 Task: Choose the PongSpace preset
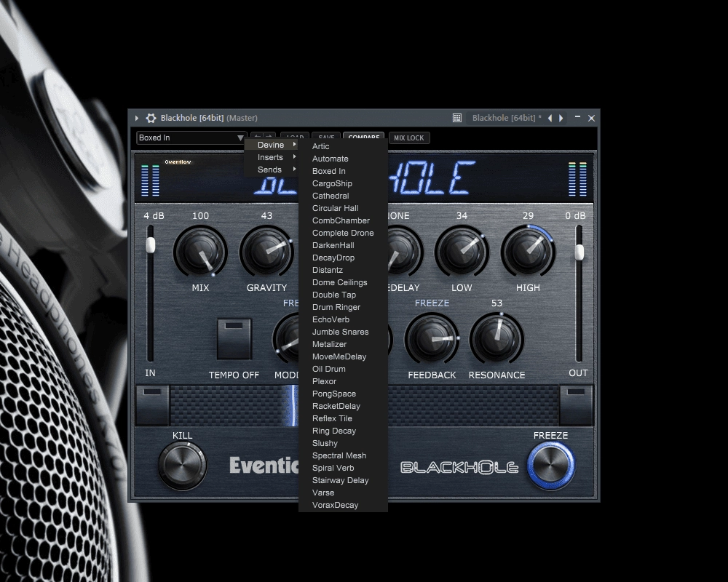point(343,394)
